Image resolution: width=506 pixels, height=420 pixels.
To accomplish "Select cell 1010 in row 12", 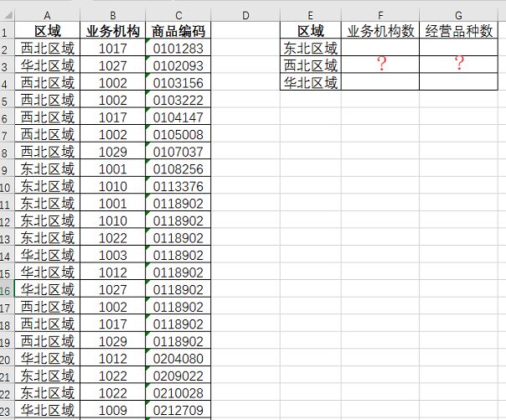I will click(x=112, y=220).
